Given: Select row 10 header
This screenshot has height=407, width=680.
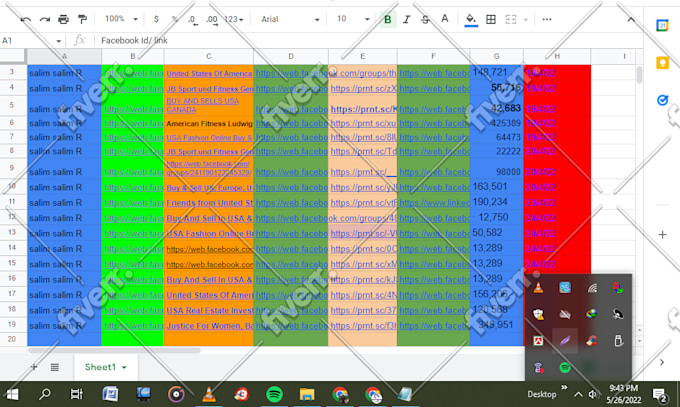Looking at the screenshot, I should [12, 187].
